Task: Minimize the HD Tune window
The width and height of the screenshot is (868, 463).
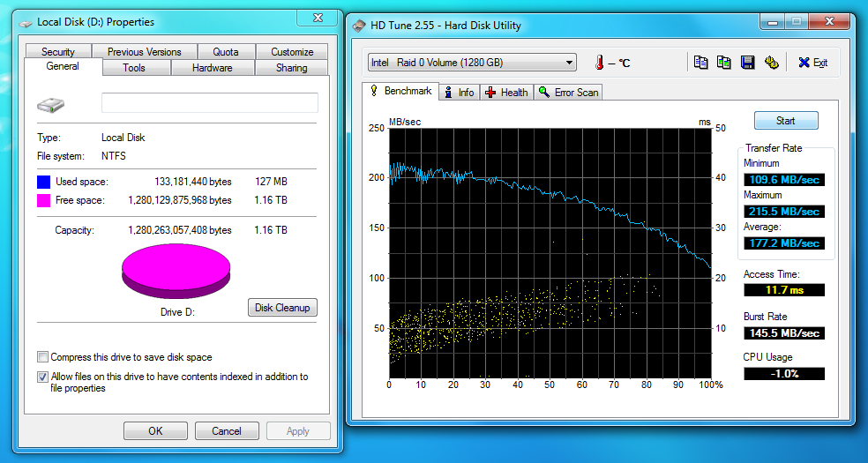Action: pos(773,21)
